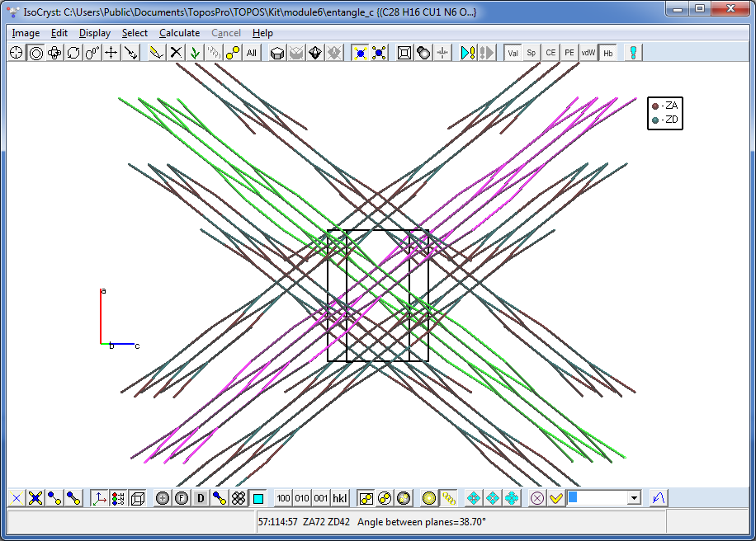756x541 pixels.
Task: Open the Display menu
Action: pyautogui.click(x=95, y=33)
